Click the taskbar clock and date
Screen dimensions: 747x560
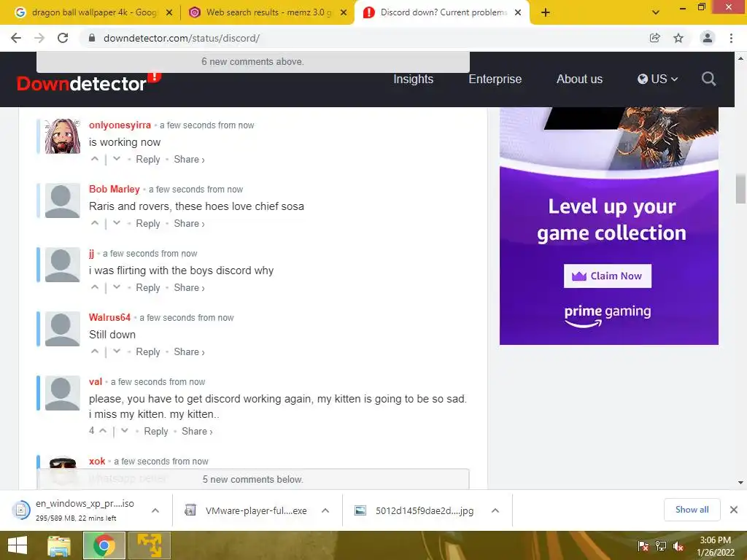coord(715,546)
